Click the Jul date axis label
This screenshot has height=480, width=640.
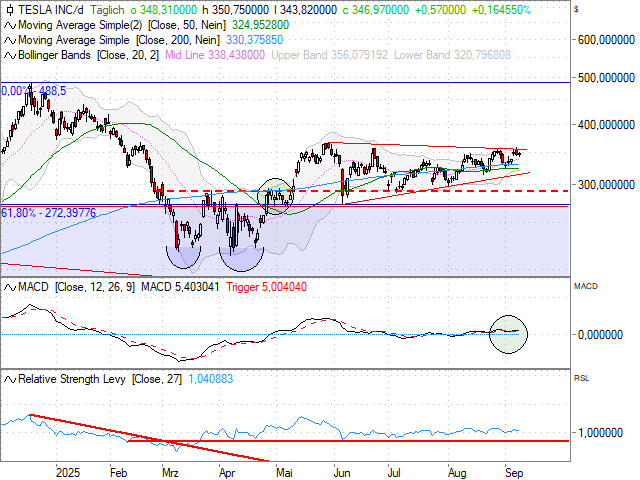click(394, 473)
